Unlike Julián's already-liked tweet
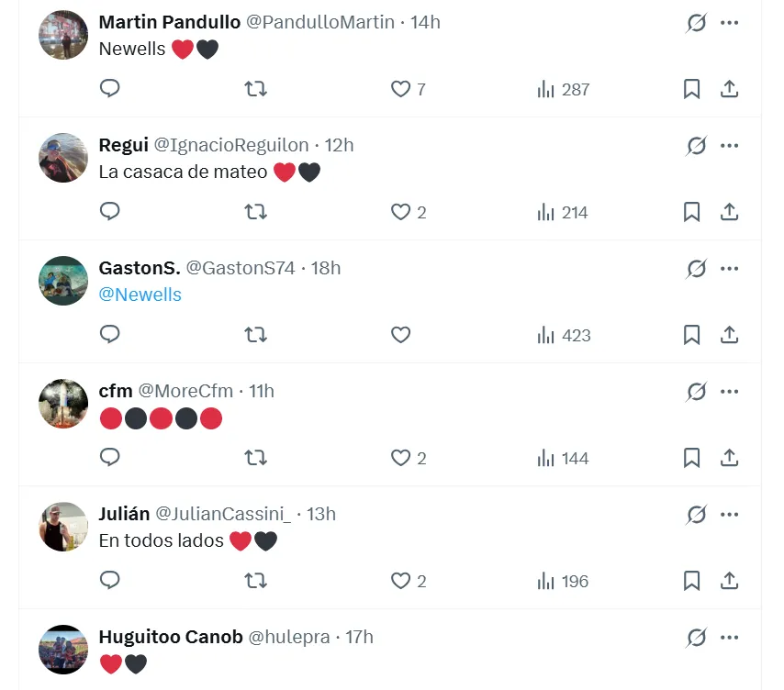 point(401,581)
